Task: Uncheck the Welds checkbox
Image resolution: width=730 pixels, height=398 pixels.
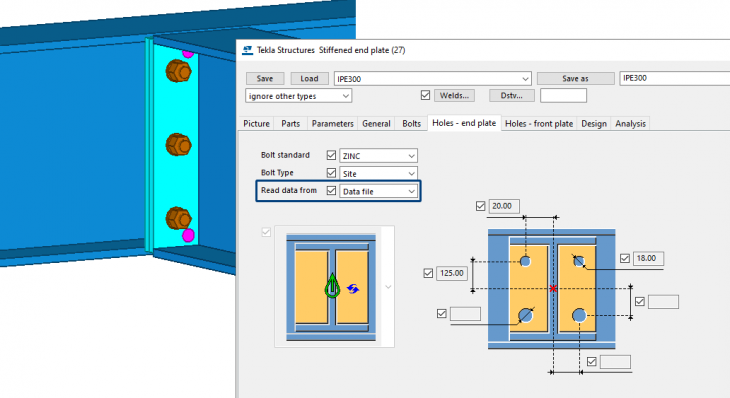Action: (425, 95)
